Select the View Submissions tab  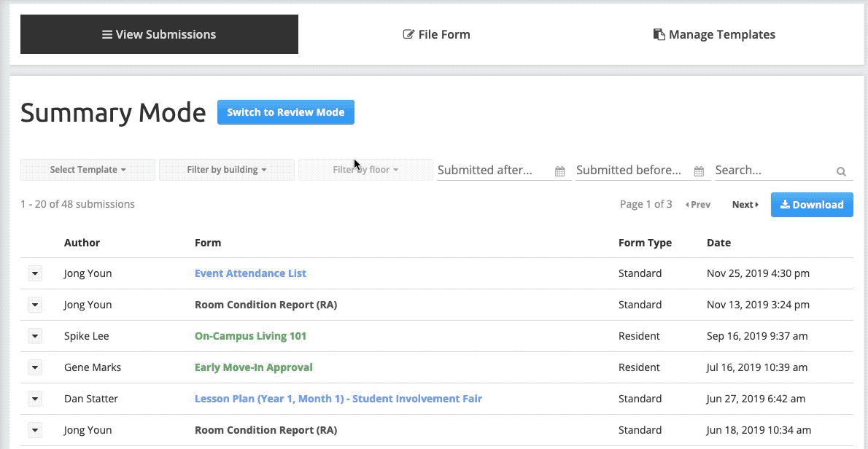(x=159, y=34)
